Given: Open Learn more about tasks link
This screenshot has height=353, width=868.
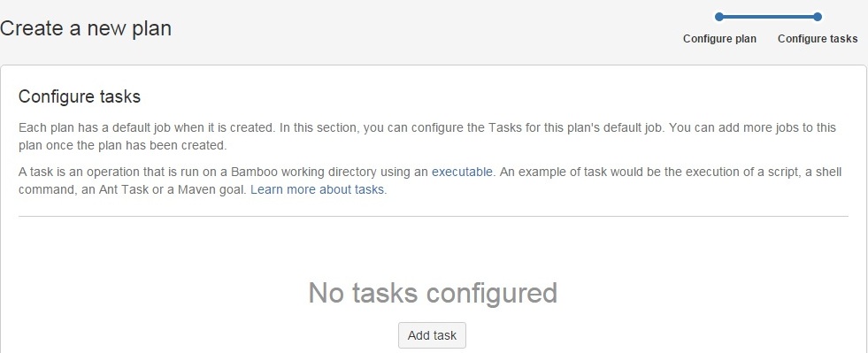Looking at the screenshot, I should [317, 190].
